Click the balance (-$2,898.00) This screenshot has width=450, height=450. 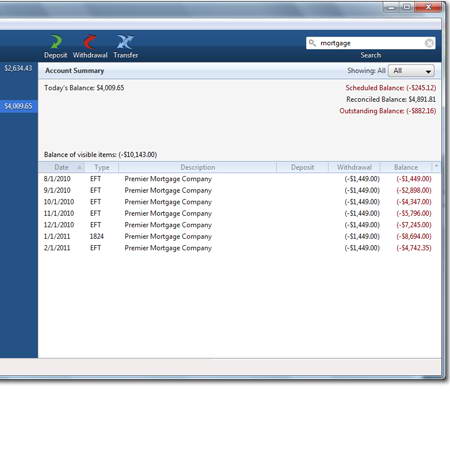pos(414,190)
